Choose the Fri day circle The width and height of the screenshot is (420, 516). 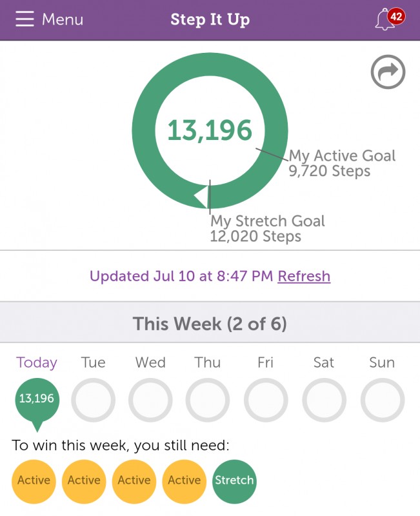(266, 400)
